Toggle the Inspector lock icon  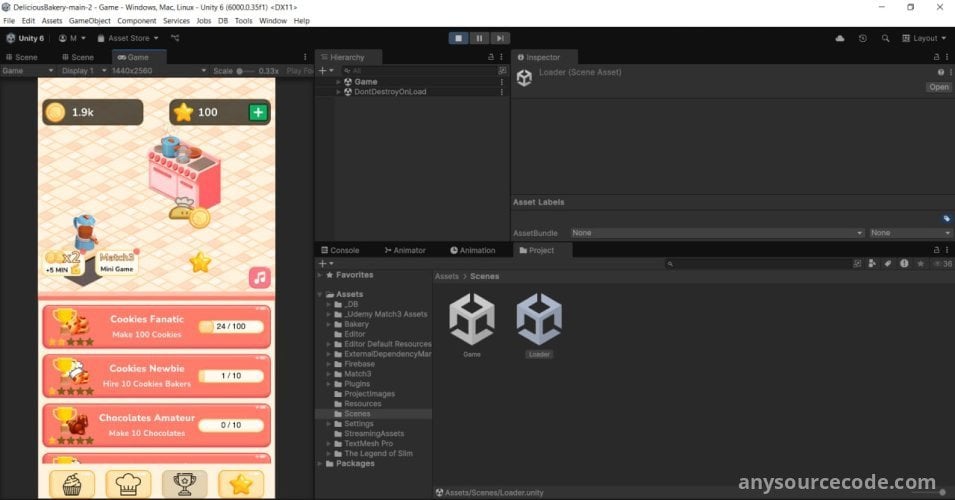(x=938, y=57)
